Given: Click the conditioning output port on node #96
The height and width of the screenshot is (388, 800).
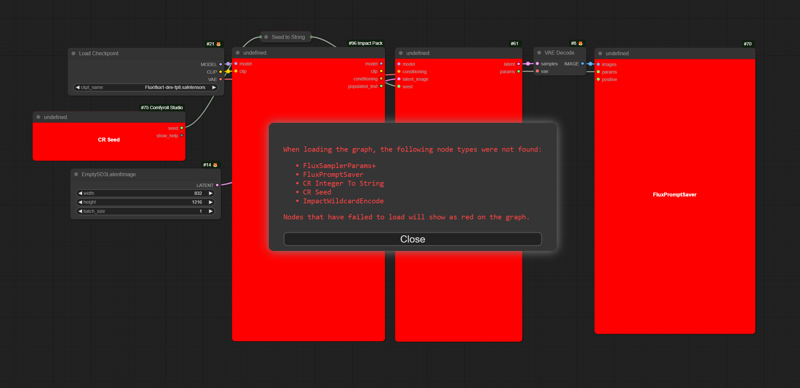Looking at the screenshot, I should (x=381, y=79).
